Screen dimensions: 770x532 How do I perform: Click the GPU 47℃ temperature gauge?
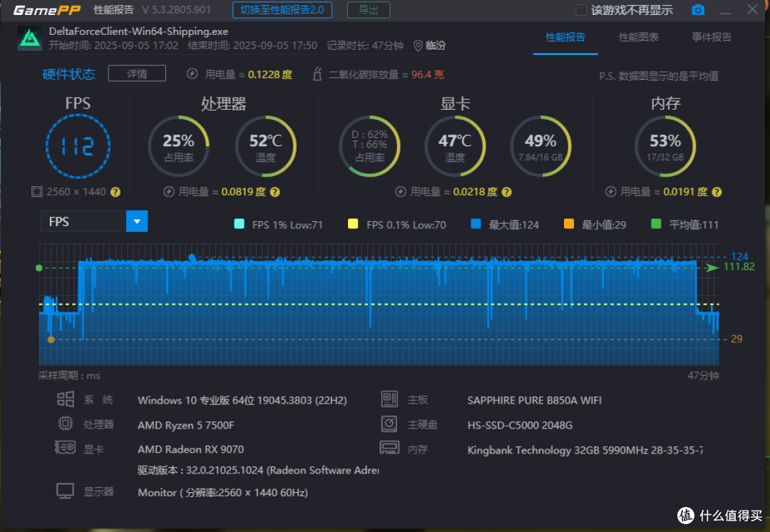pos(455,146)
